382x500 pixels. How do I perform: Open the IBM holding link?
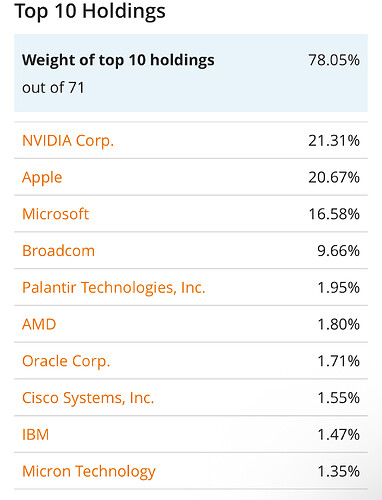point(35,435)
